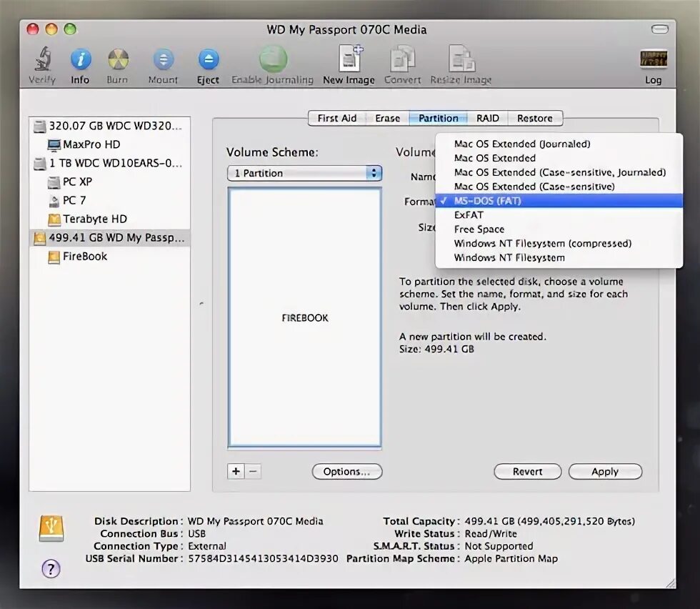Image resolution: width=700 pixels, height=609 pixels.
Task: Select the FireBook volume in sidebar
Action: (109, 257)
